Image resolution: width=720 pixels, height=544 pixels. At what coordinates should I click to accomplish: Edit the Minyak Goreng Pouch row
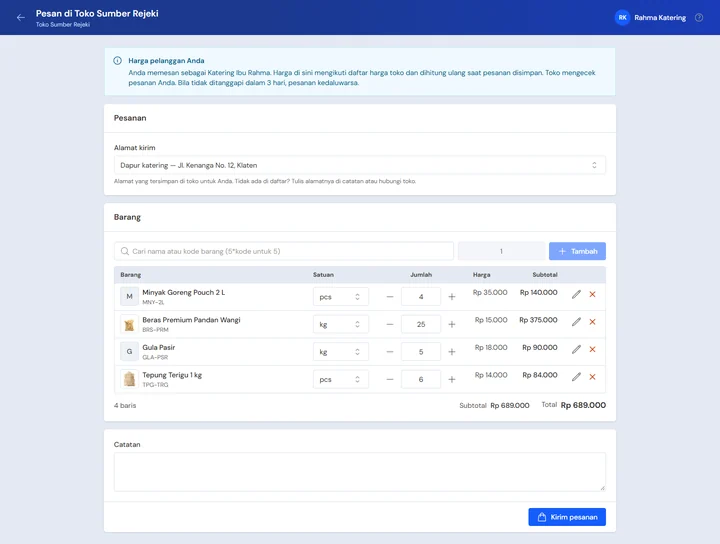pos(576,294)
